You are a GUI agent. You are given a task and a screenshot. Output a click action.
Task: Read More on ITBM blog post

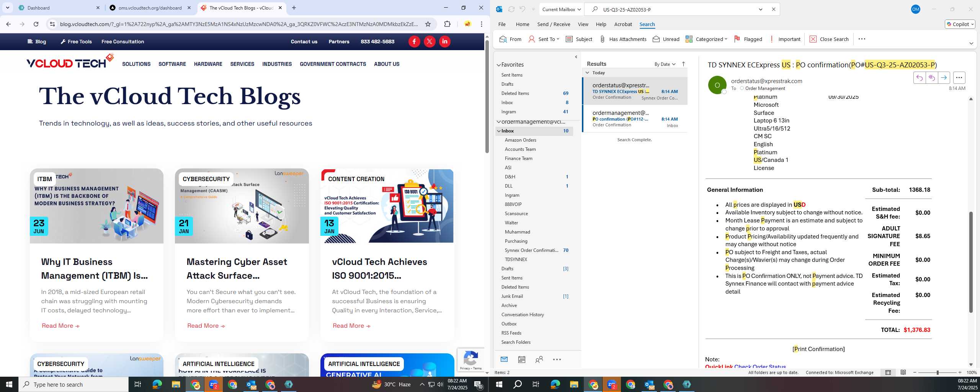pos(60,326)
